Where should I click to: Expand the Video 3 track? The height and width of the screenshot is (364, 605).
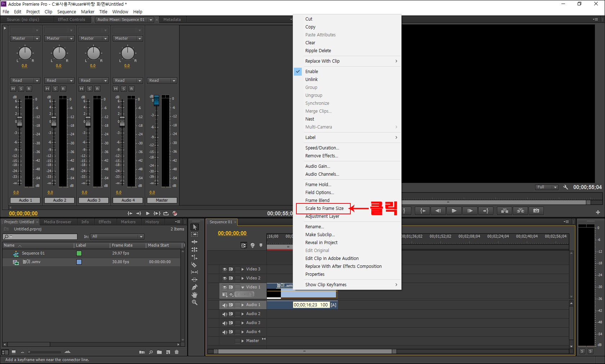point(242,269)
